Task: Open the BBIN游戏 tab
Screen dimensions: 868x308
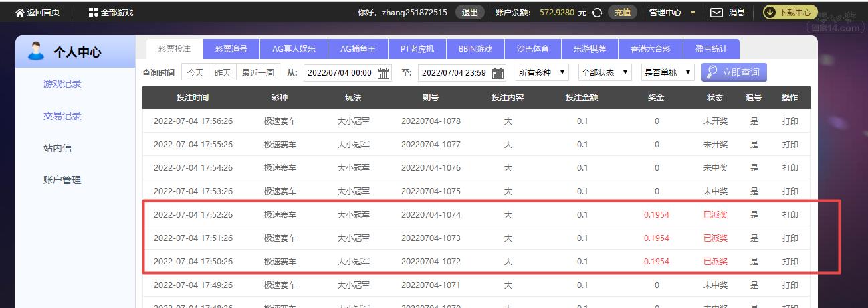Action: [475, 49]
